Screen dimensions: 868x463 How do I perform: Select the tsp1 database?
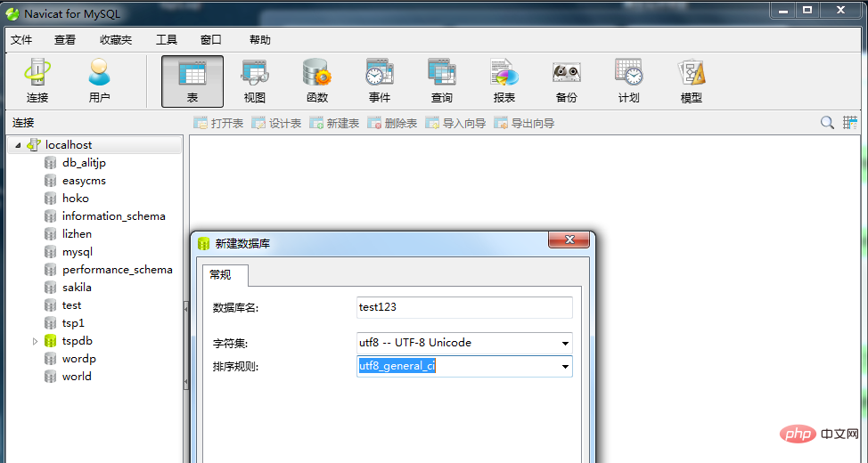click(73, 322)
